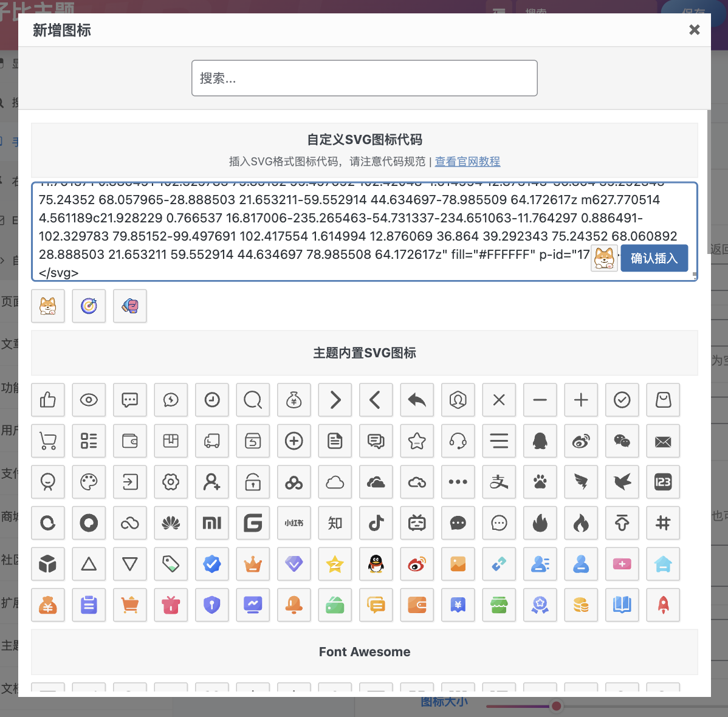Select the Xiaohongshu icon
This screenshot has width=728, height=717.
294,523
